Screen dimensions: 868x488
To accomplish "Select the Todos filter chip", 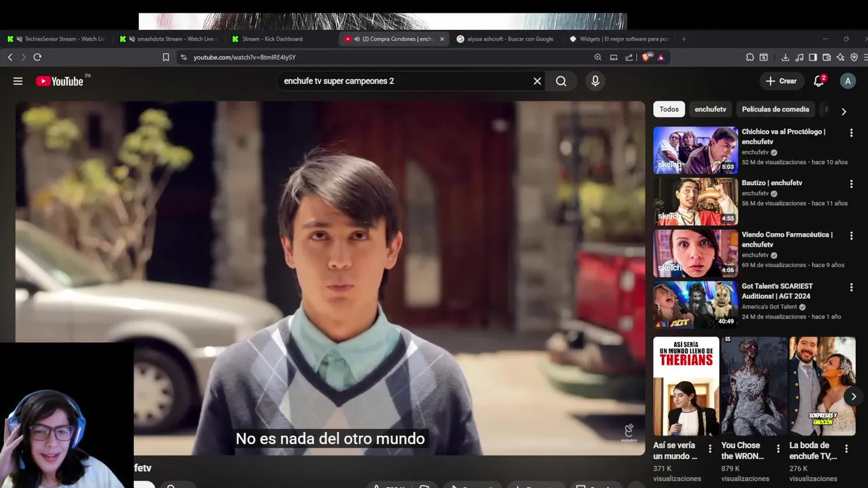I will pyautogui.click(x=669, y=109).
